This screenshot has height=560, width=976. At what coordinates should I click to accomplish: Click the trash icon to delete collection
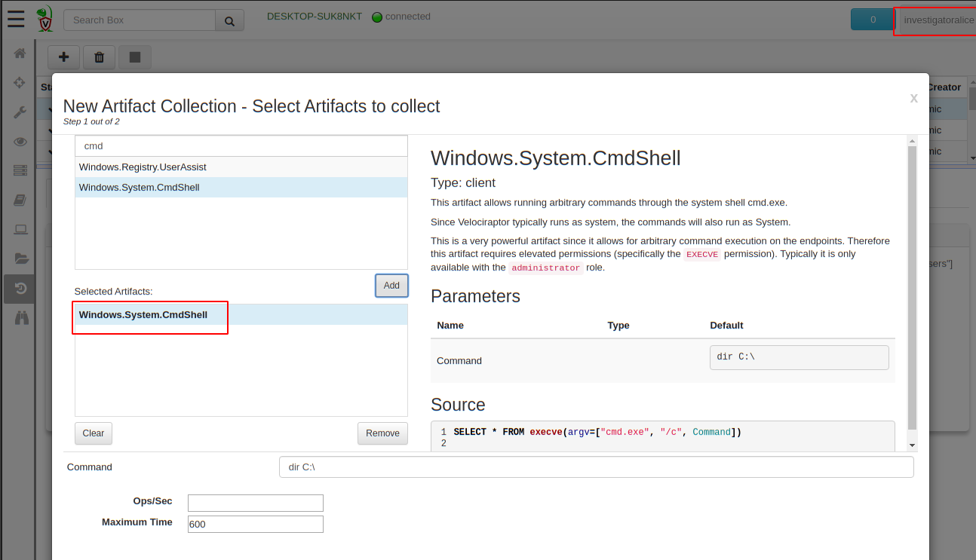point(99,57)
